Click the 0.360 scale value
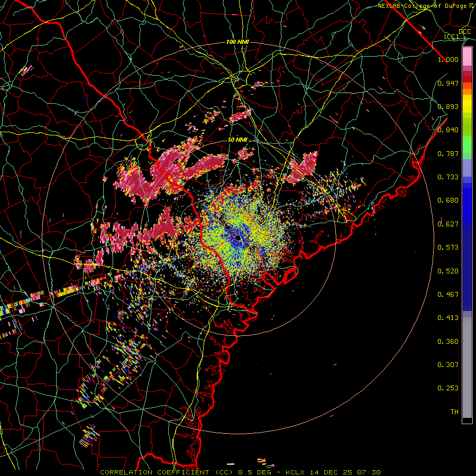This screenshot has height=476, width=476. [x=448, y=342]
